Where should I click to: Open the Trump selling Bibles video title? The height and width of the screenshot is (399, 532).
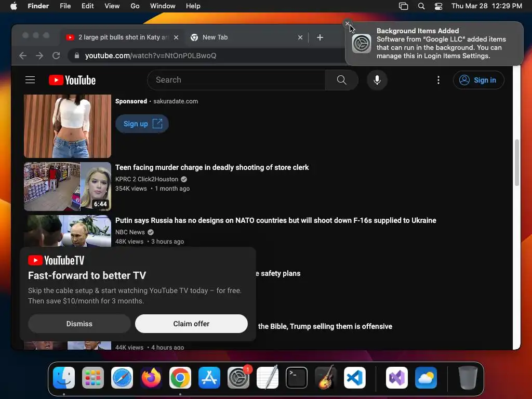click(x=325, y=326)
